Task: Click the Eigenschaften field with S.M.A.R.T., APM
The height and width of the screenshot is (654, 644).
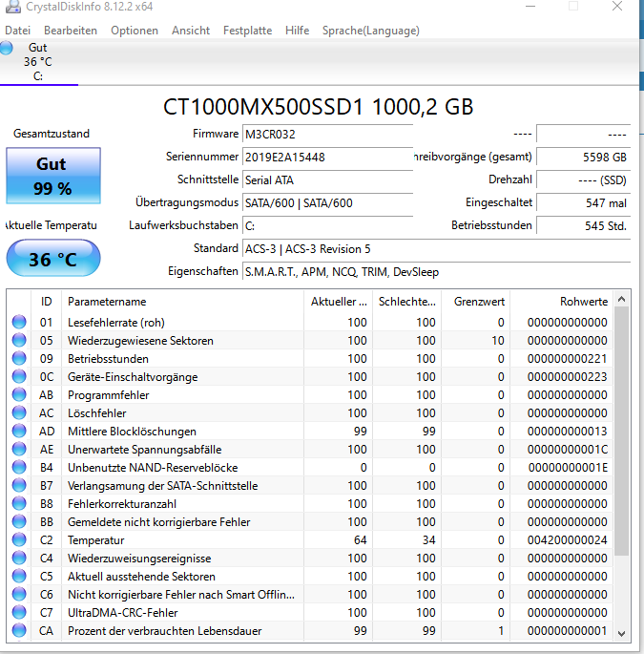Action: click(436, 272)
